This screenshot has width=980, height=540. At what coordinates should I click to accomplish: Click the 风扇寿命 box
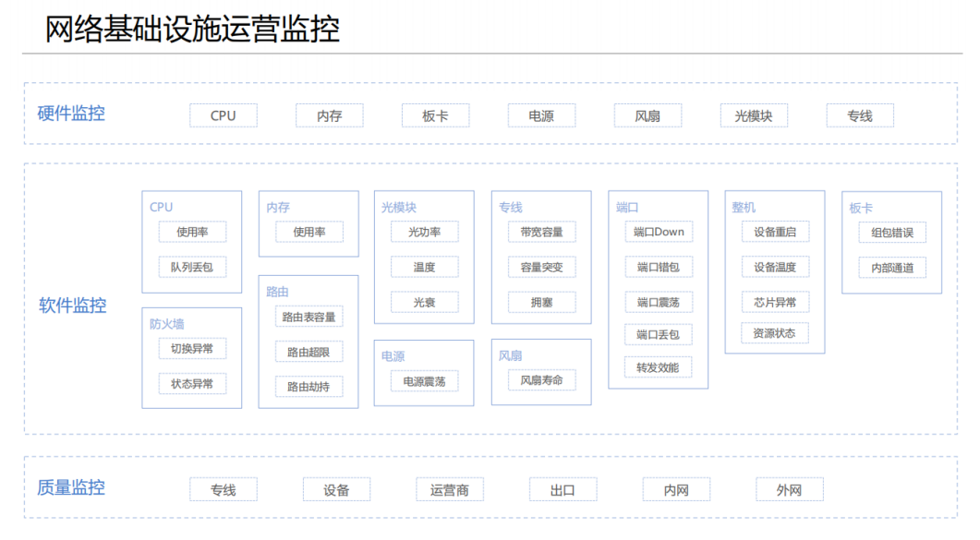coord(542,379)
